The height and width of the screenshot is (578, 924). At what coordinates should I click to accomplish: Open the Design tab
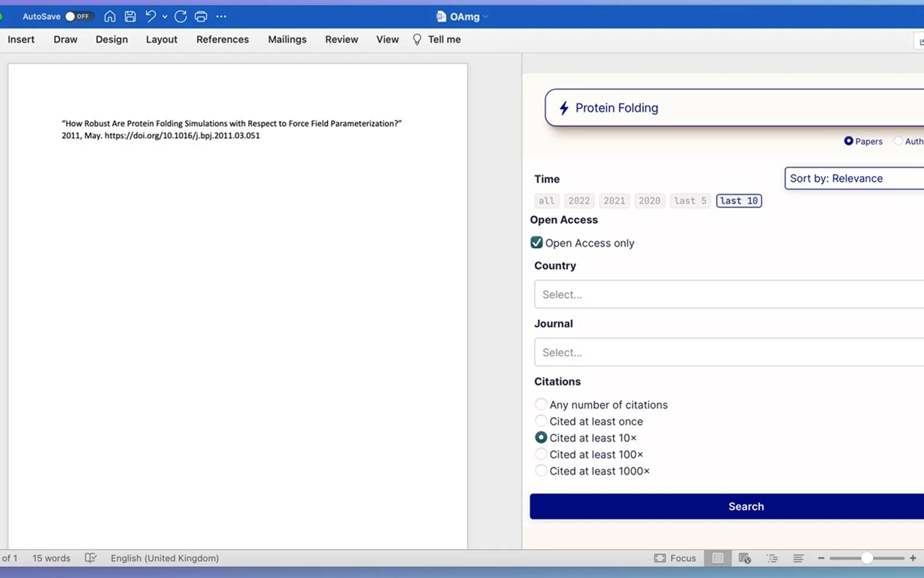(112, 39)
